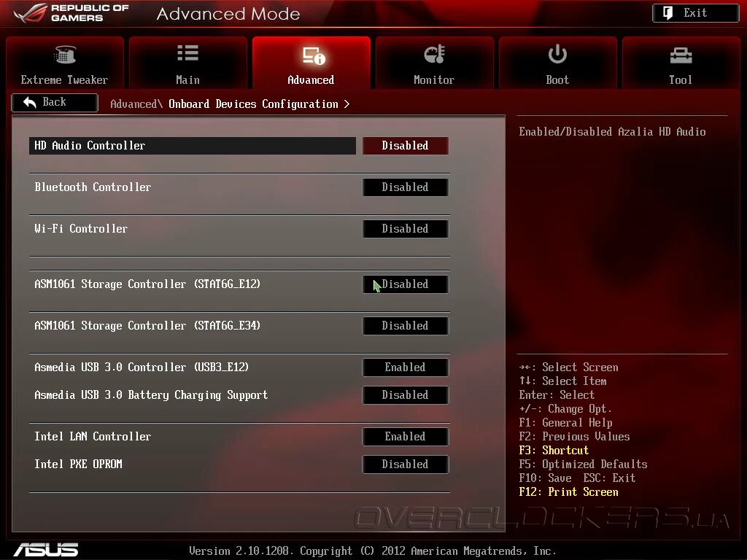Click the ASUS logo at bottom
This screenshot has height=560, width=747.
click(x=46, y=550)
